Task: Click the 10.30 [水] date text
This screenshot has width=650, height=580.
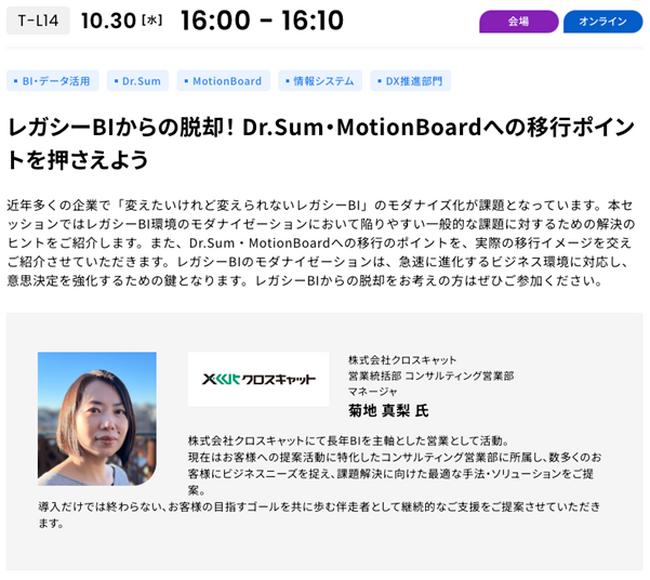Action: click(121, 21)
